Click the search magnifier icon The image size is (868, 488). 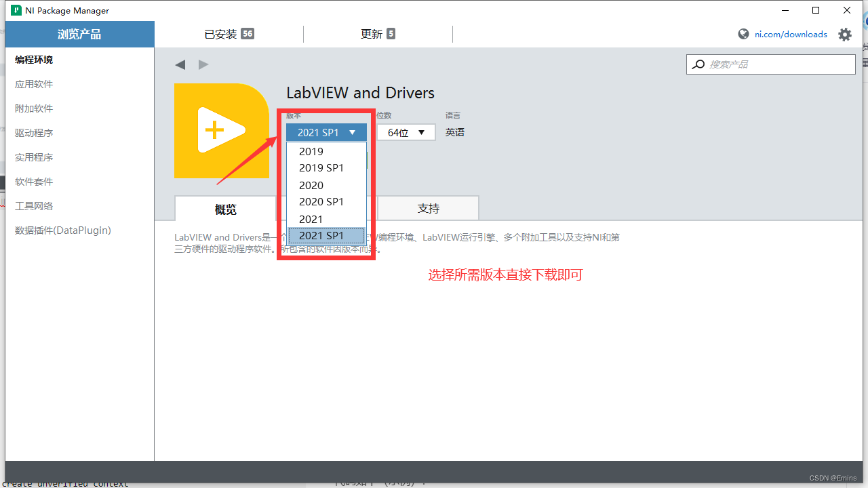(698, 64)
